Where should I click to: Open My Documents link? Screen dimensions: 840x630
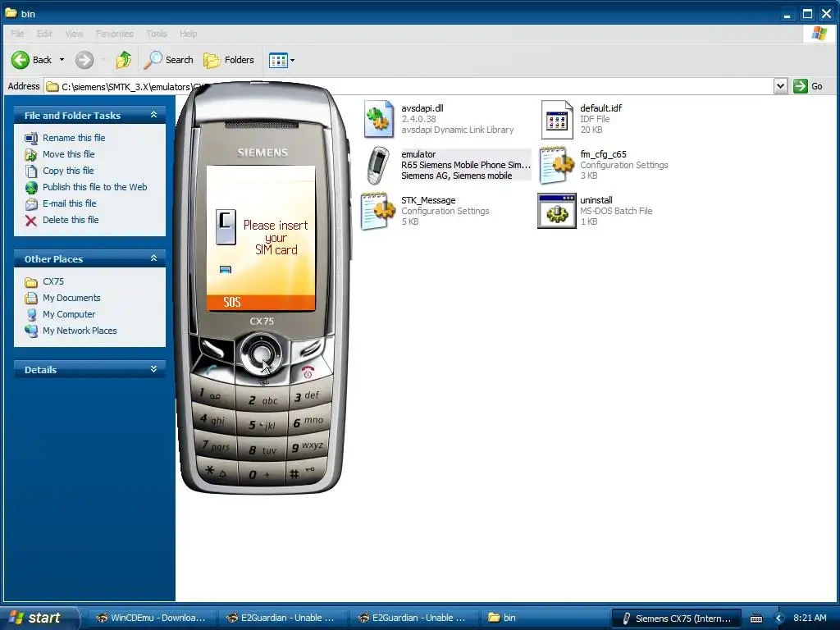coord(71,298)
